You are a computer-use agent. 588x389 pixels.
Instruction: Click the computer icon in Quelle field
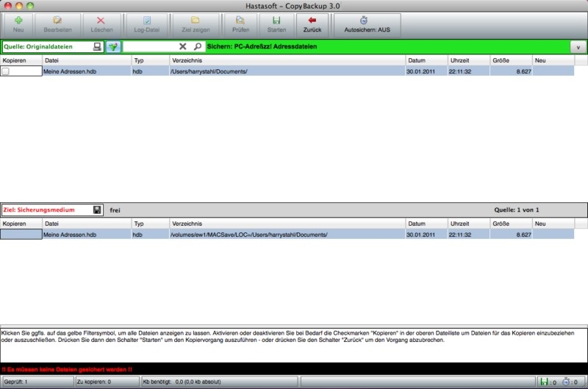(97, 46)
